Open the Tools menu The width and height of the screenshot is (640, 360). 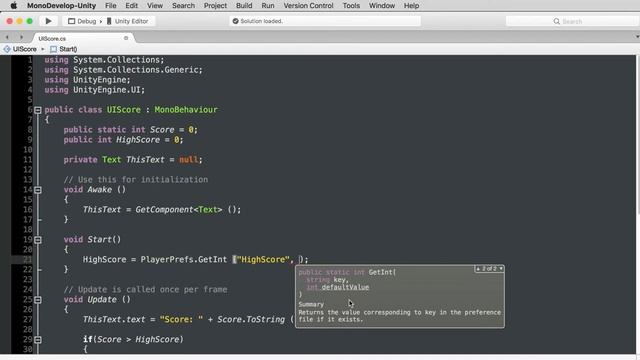coord(351,6)
